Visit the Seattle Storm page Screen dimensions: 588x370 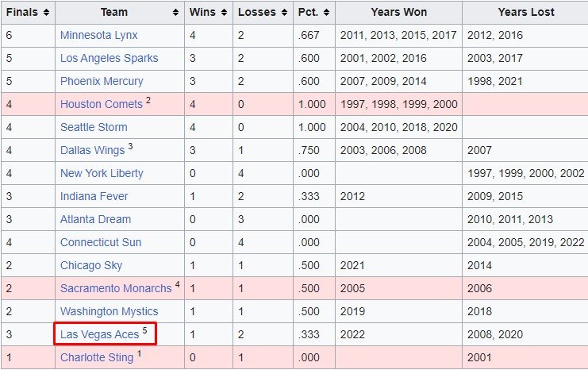pos(94,128)
